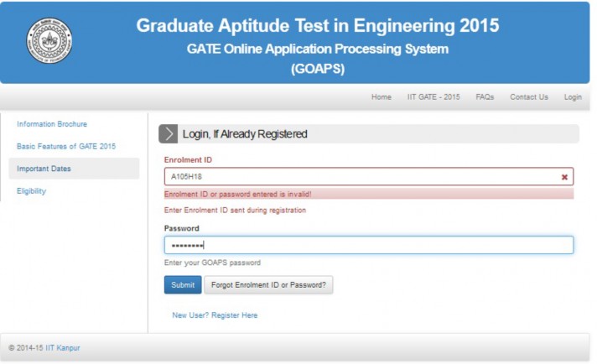This screenshot has width=597, height=364.
Task: Open the FAQs menu item
Action: (485, 97)
